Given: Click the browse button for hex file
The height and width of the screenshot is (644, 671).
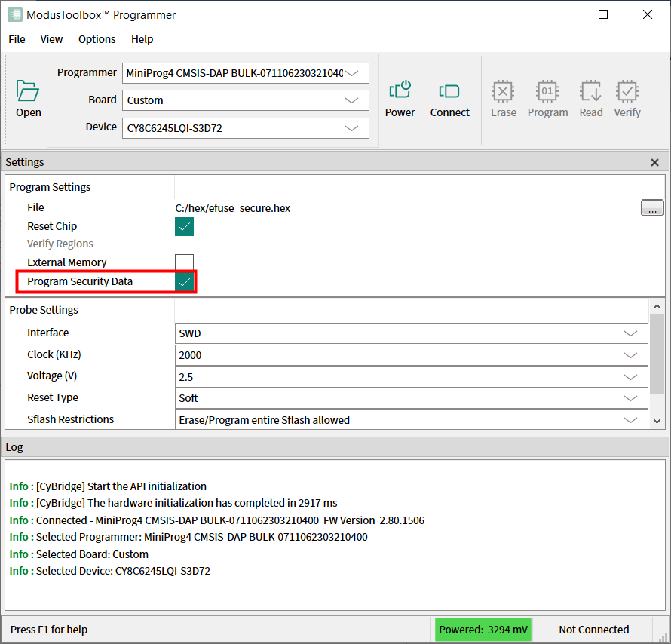Looking at the screenshot, I should tap(652, 209).
